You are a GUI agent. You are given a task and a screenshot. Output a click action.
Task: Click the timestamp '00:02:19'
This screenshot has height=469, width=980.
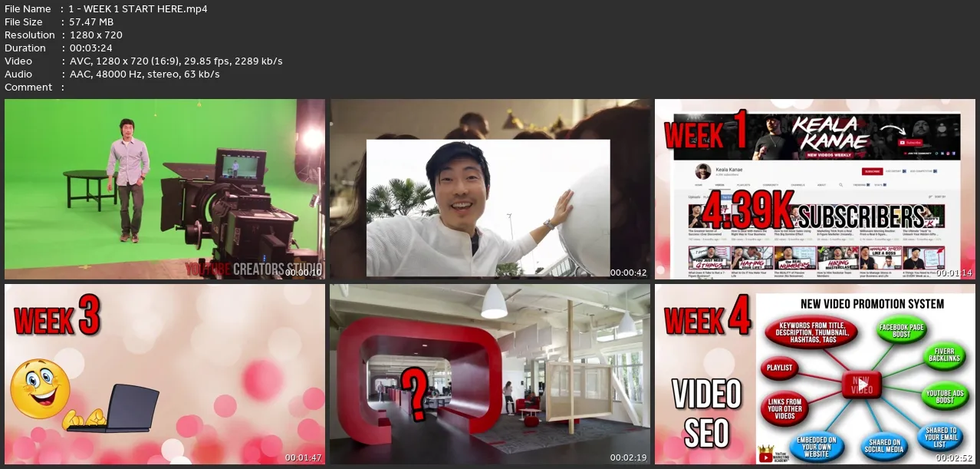point(629,457)
